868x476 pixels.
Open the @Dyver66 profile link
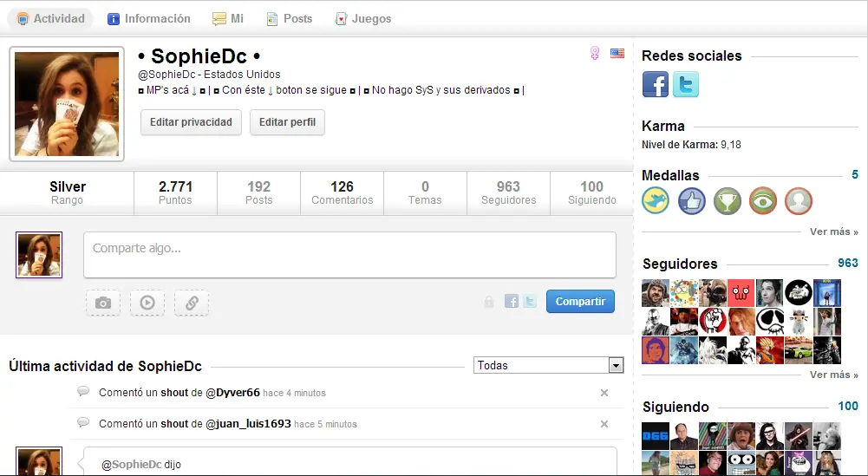(232, 393)
